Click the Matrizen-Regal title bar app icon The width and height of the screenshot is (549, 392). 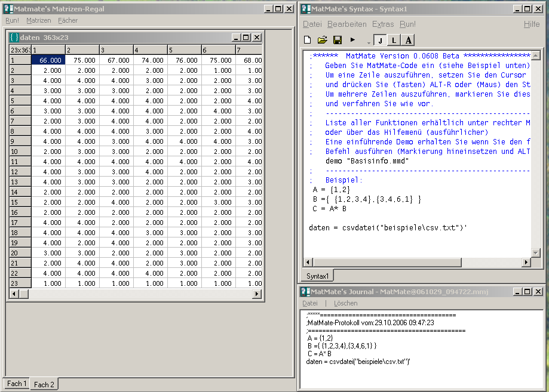point(7,8)
